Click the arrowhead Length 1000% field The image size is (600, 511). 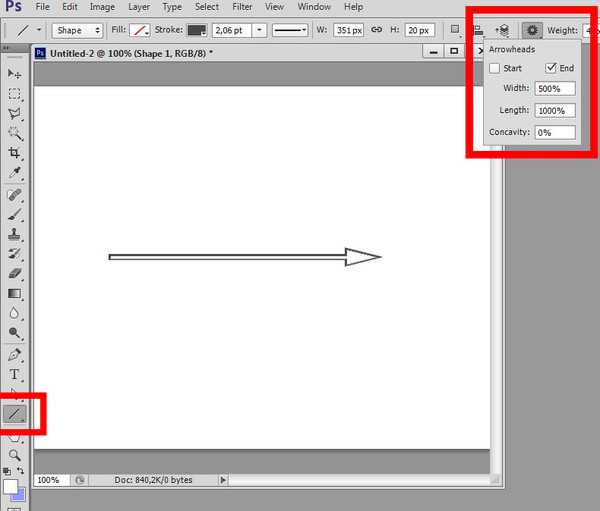(x=555, y=111)
